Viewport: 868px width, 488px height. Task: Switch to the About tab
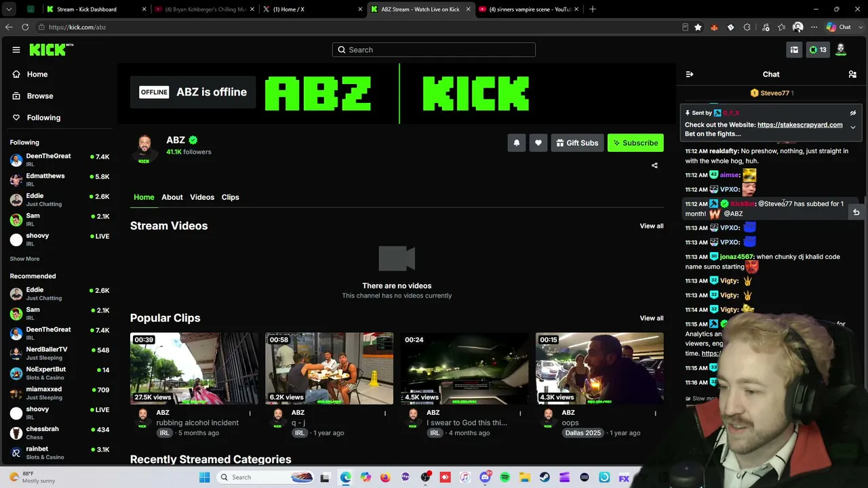[x=172, y=197]
